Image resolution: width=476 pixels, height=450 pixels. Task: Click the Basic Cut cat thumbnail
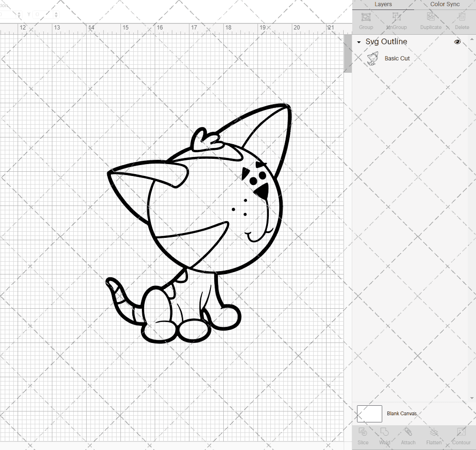point(373,58)
